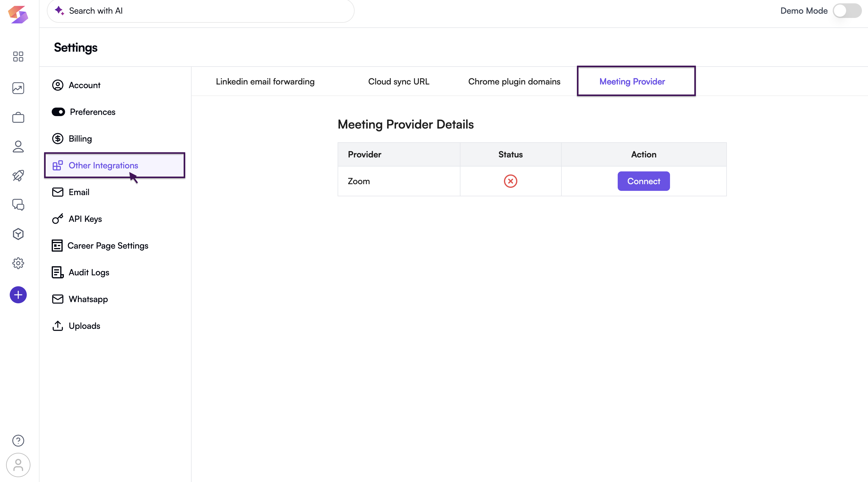Screen dimensions: 868x482
Task: Click Connect button for Zoom
Action: click(644, 181)
